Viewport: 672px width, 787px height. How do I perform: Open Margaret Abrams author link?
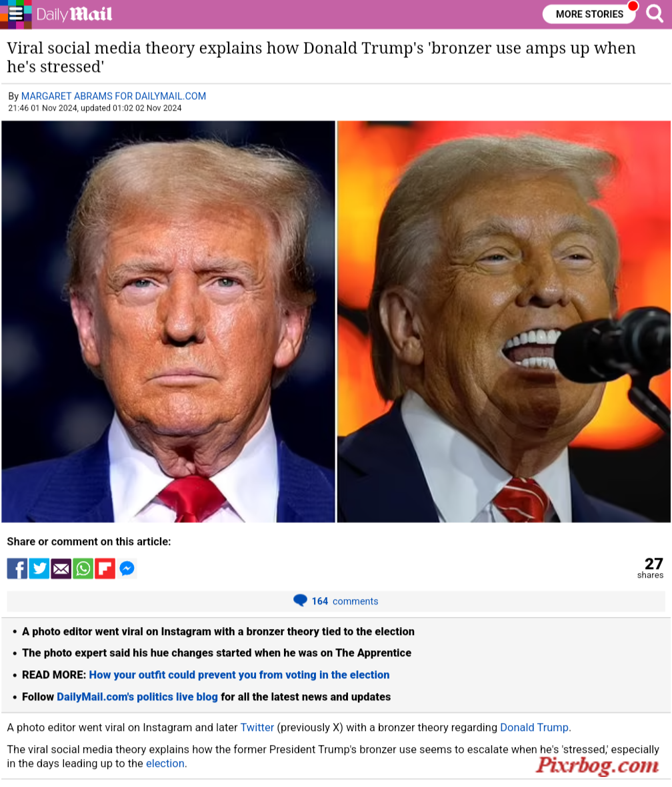tap(113, 96)
